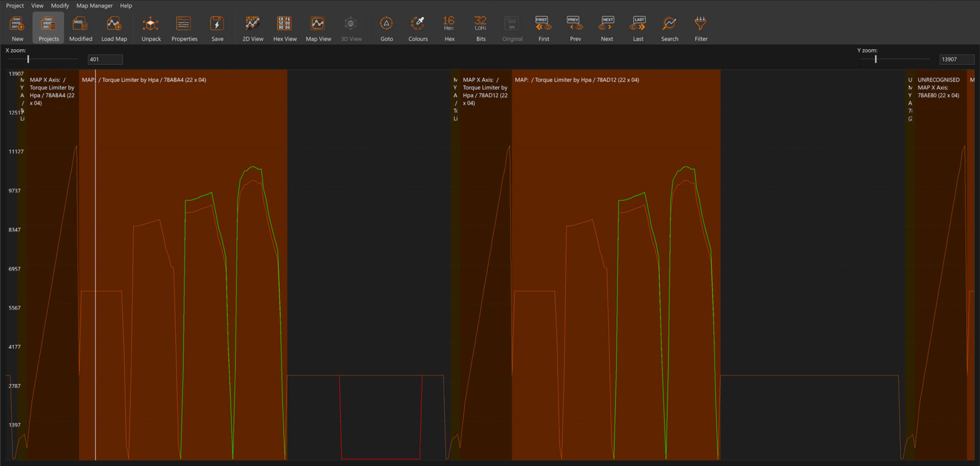The width and height of the screenshot is (980, 466).
Task: Select the Colours picker tool
Action: click(x=418, y=27)
